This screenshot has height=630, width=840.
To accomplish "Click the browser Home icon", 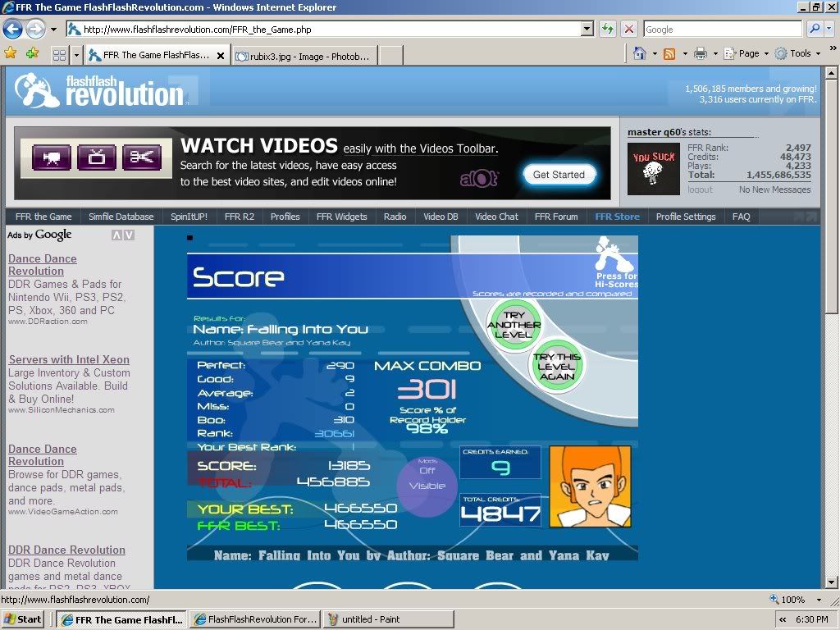I will click(640, 53).
